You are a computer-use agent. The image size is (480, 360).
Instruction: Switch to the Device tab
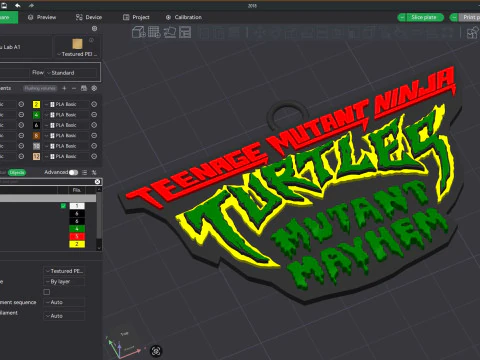(x=89, y=17)
